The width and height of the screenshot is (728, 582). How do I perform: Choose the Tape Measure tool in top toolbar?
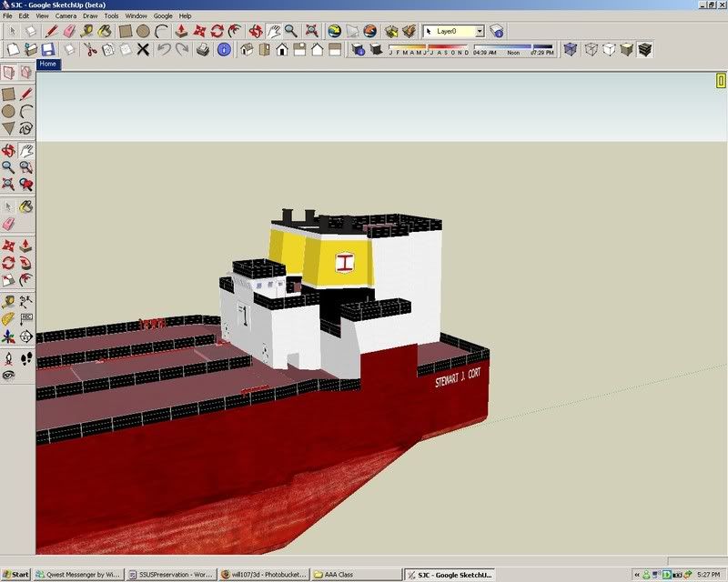pos(86,31)
